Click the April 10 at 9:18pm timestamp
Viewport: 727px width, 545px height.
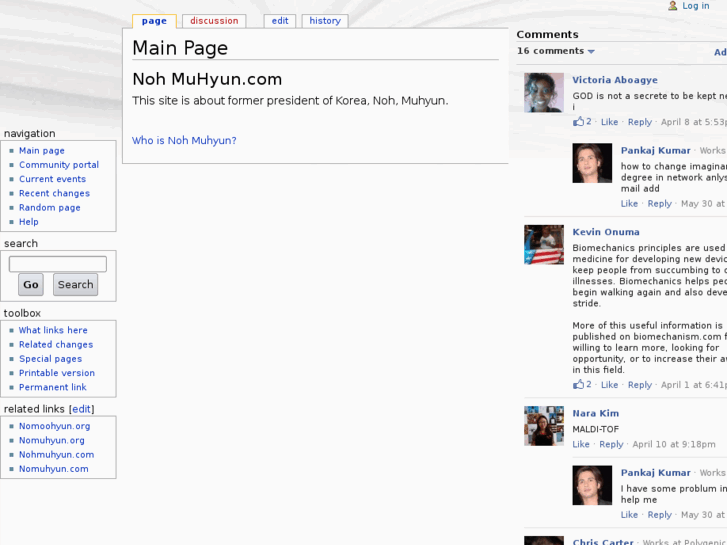click(674, 444)
